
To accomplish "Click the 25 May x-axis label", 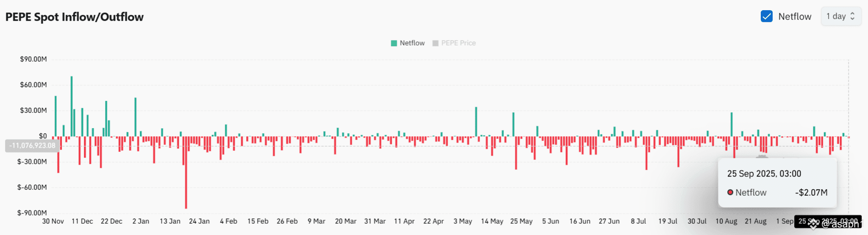I will [521, 221].
